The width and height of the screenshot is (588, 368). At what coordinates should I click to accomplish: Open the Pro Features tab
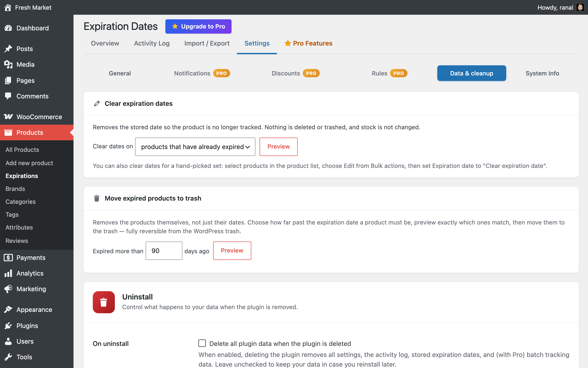coord(308,43)
